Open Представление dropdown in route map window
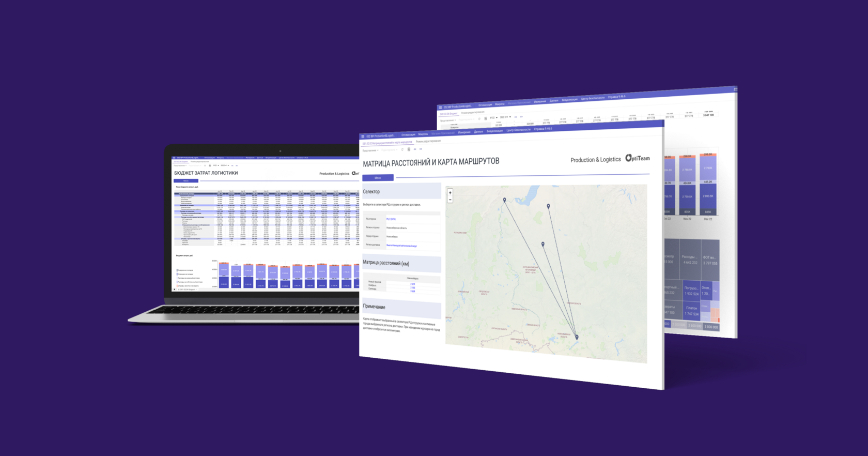 pyautogui.click(x=370, y=150)
